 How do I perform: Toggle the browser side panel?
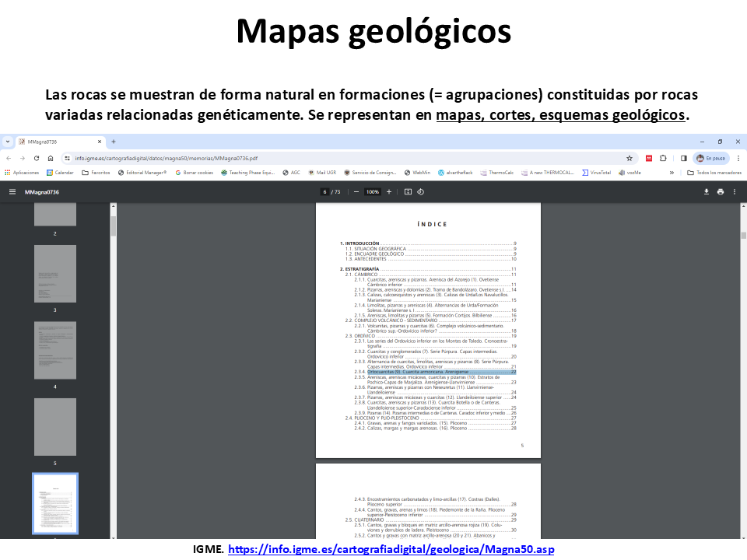(x=683, y=158)
